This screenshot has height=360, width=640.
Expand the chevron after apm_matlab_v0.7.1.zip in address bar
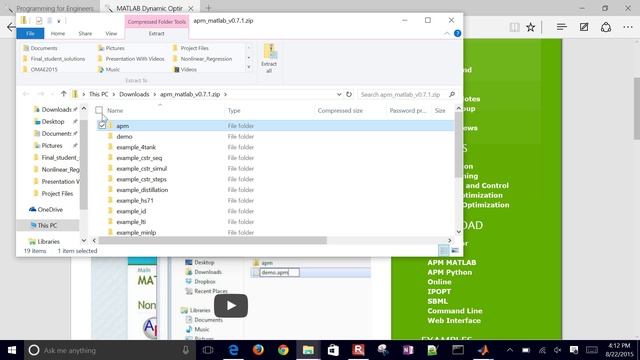(x=225, y=94)
